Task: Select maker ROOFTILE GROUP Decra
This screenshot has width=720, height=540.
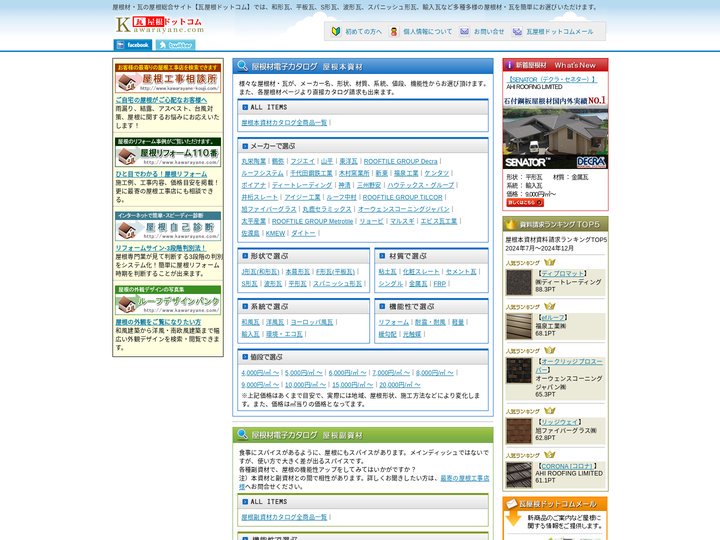Action: pyautogui.click(x=400, y=162)
